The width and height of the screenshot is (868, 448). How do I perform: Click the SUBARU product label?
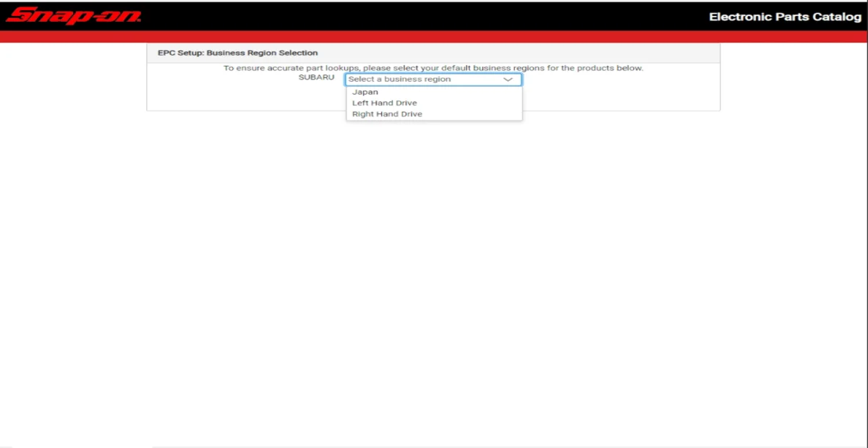316,78
